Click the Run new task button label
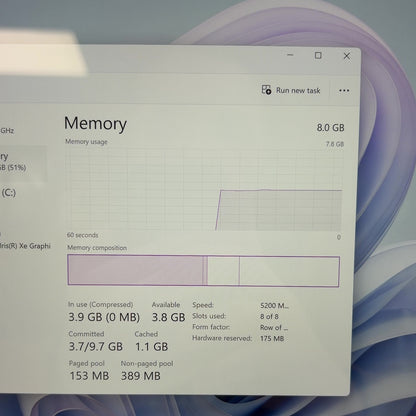 click(x=298, y=90)
